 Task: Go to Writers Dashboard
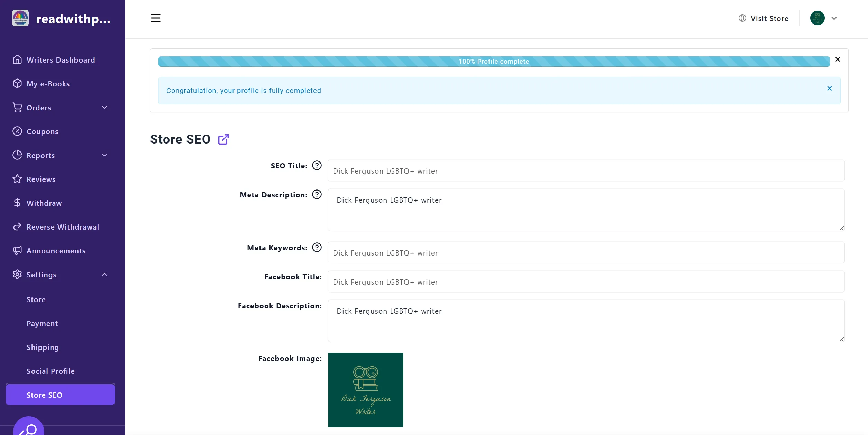[x=61, y=60]
